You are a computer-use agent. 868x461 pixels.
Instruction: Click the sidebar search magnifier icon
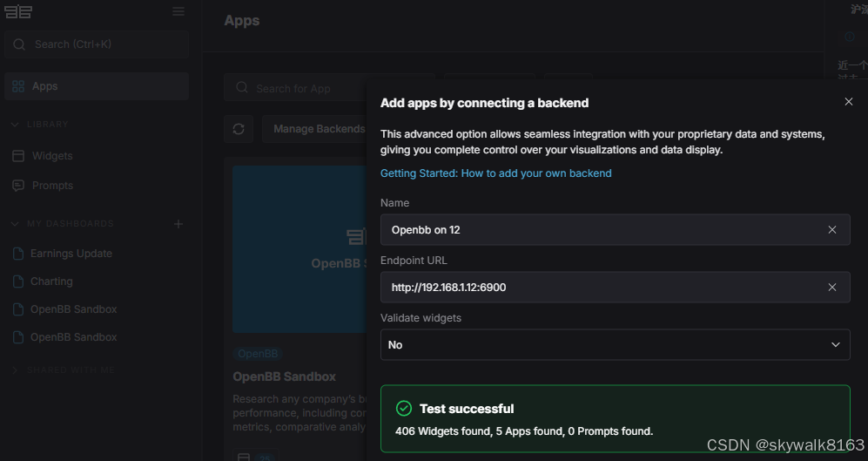coord(19,44)
